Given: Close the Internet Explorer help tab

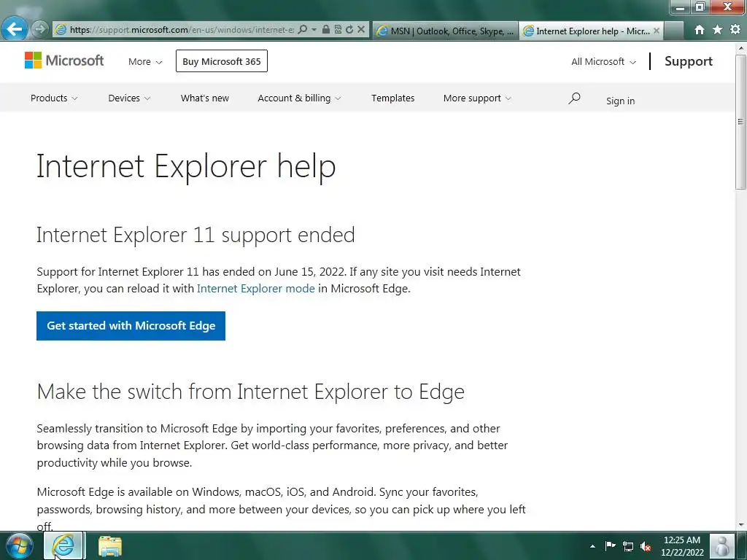Looking at the screenshot, I should coord(657,31).
